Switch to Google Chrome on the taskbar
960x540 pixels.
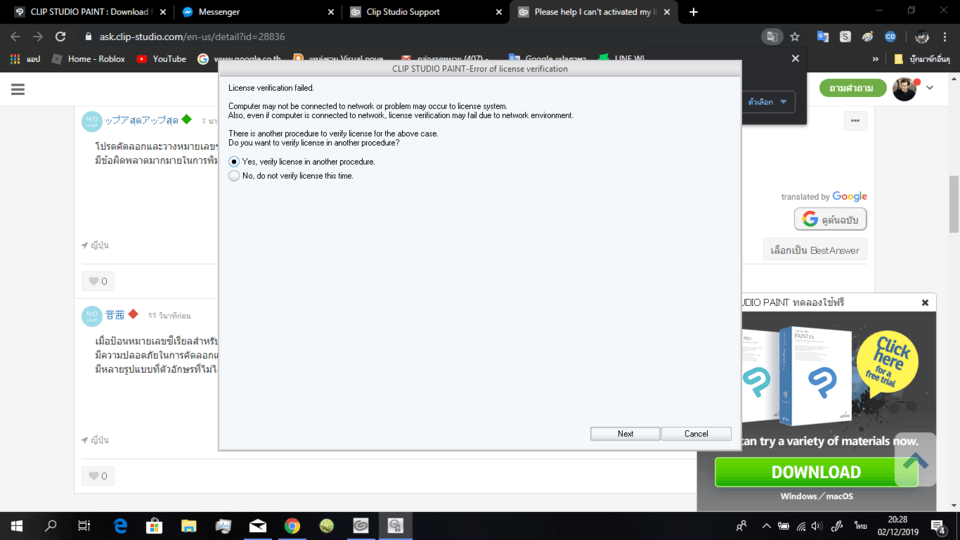click(x=292, y=526)
